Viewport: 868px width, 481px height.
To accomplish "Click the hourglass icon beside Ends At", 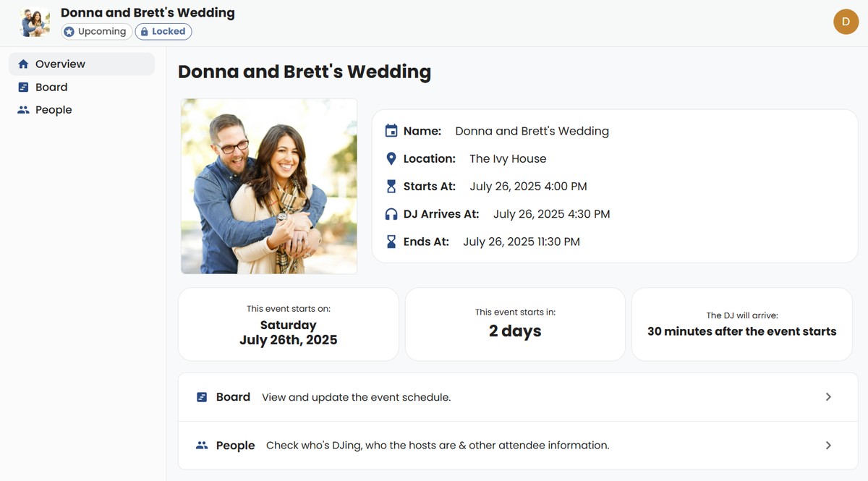I will click(x=391, y=242).
